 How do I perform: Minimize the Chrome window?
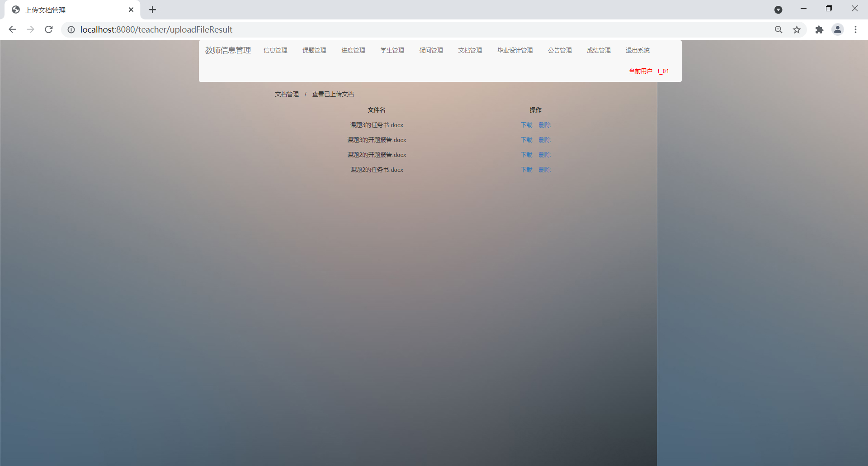point(803,9)
